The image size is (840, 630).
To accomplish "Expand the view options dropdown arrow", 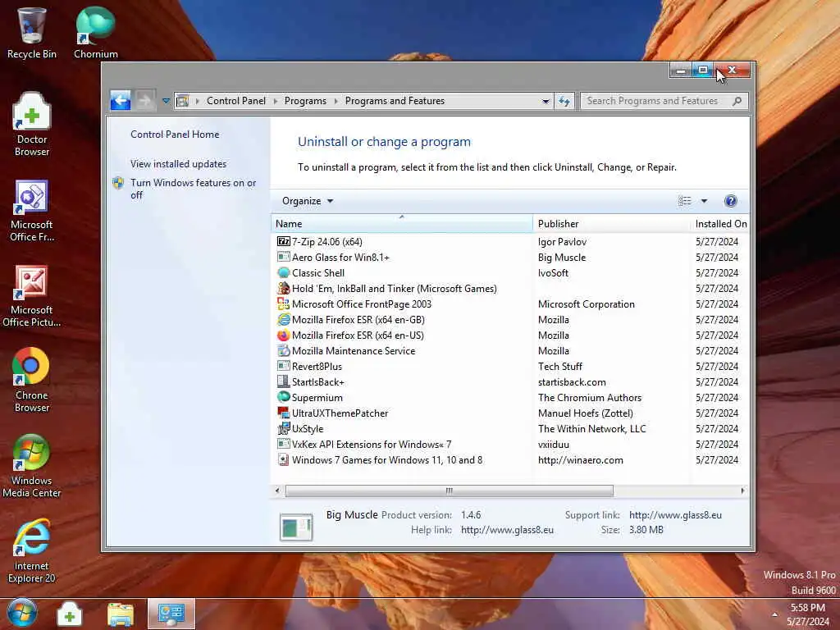I will point(704,201).
